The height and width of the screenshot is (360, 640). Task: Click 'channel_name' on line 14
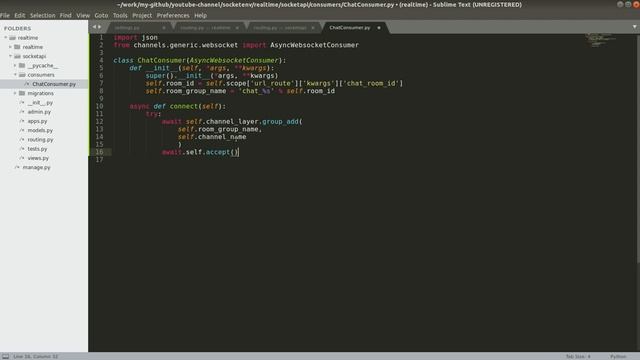(x=222, y=137)
